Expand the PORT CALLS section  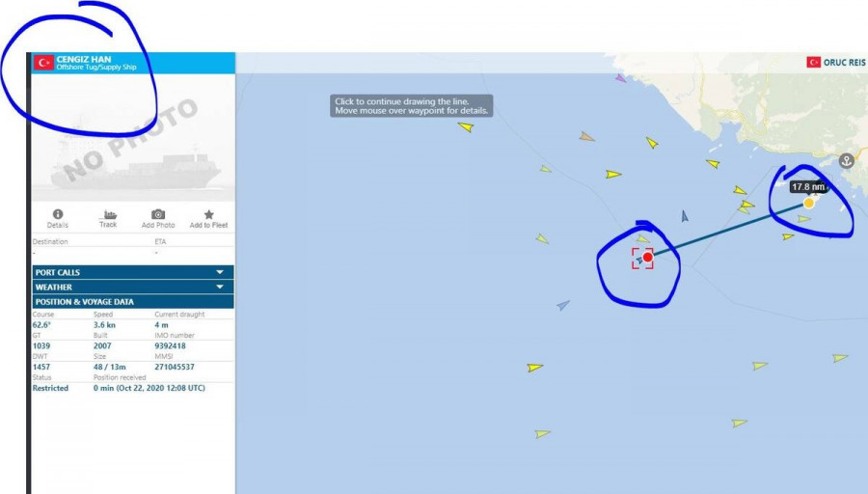coord(133,272)
